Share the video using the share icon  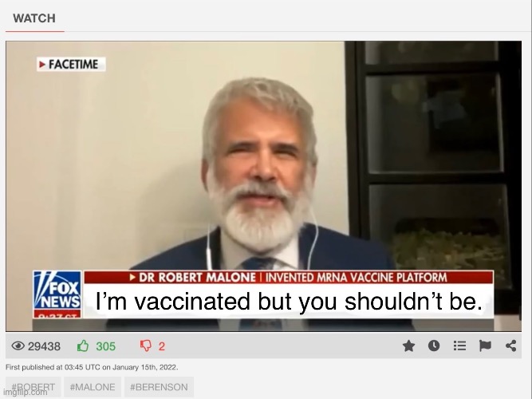click(511, 346)
